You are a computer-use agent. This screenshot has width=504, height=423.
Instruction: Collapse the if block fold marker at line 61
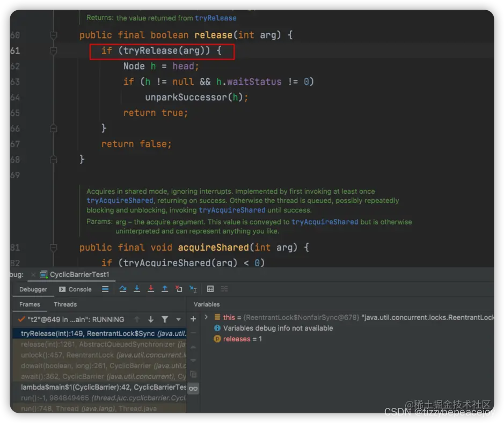53,50
